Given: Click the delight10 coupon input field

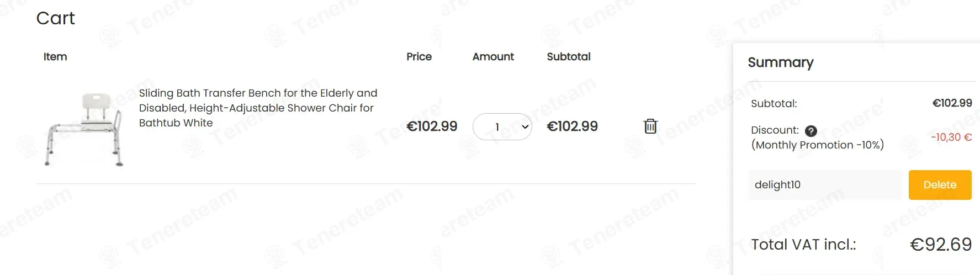Looking at the screenshot, I should [825, 185].
